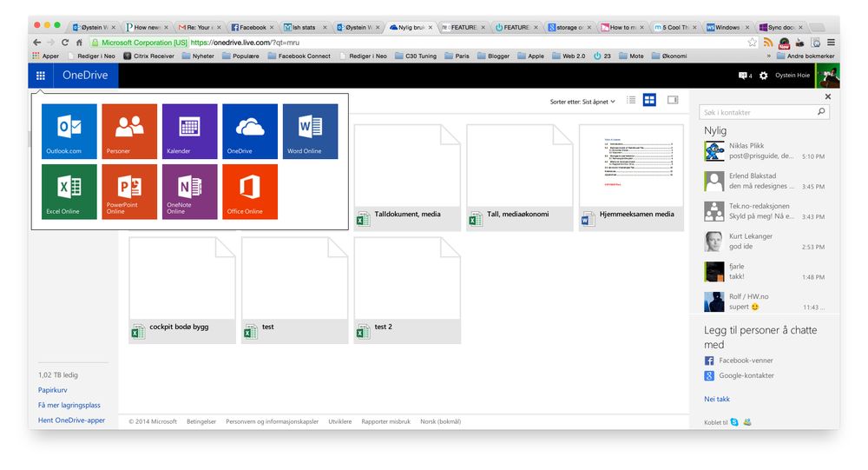Open the Utviklere footer link
Screen dimensions: 868x470
(340, 421)
